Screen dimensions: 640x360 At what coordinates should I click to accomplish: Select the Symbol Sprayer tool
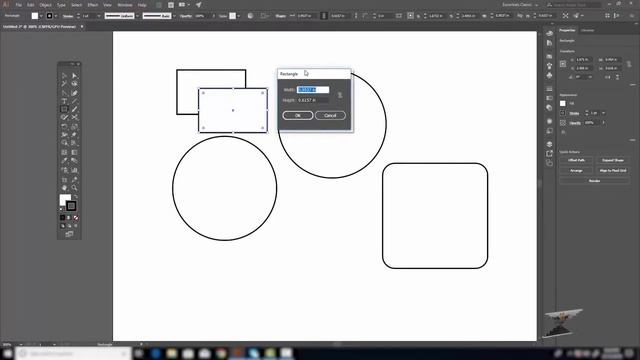coord(64,170)
